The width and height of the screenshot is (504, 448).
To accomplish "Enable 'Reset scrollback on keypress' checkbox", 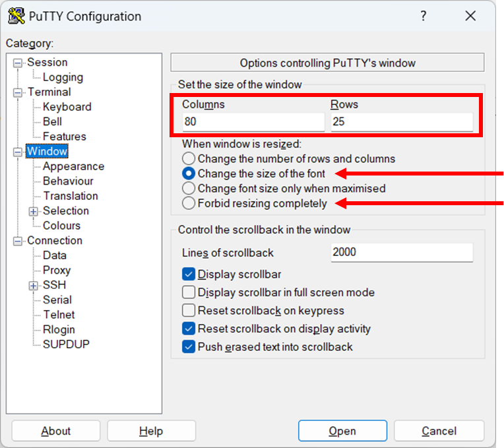I will [189, 311].
